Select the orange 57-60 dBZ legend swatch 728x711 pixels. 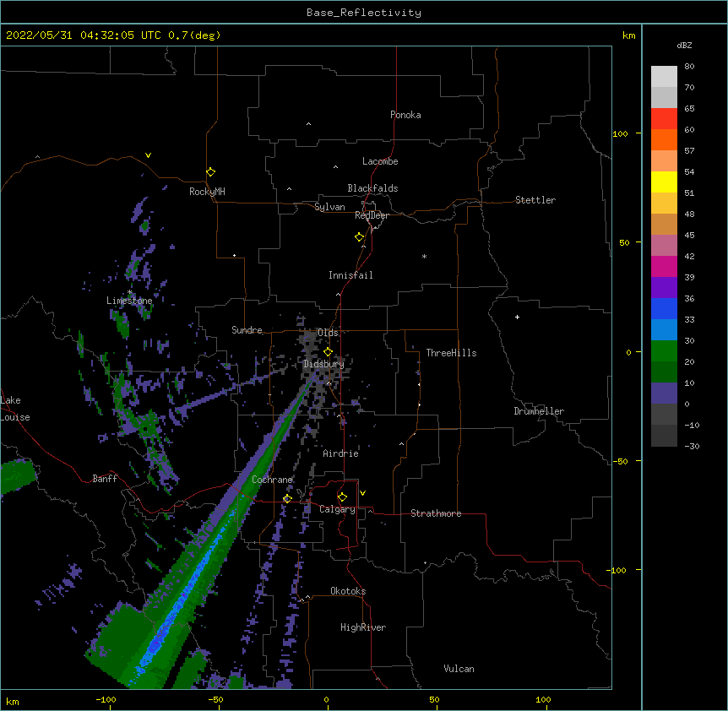click(664, 139)
